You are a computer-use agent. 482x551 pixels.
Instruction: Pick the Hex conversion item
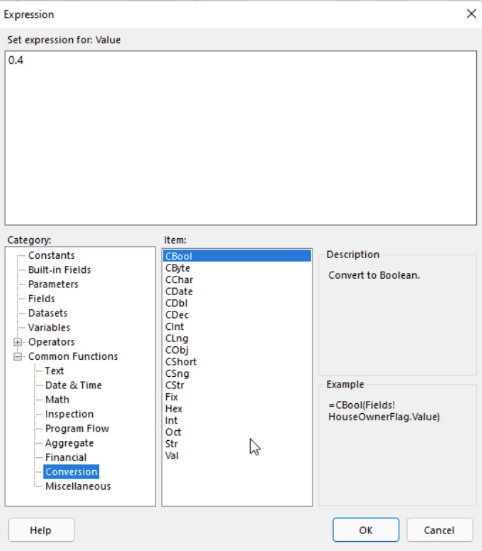[174, 409]
